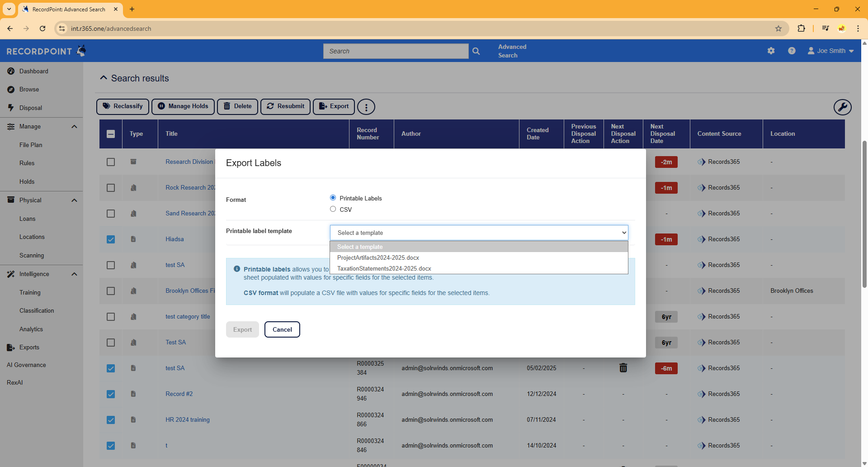This screenshot has width=868, height=467.
Task: Select the CSV format radio button
Action: pos(333,209)
